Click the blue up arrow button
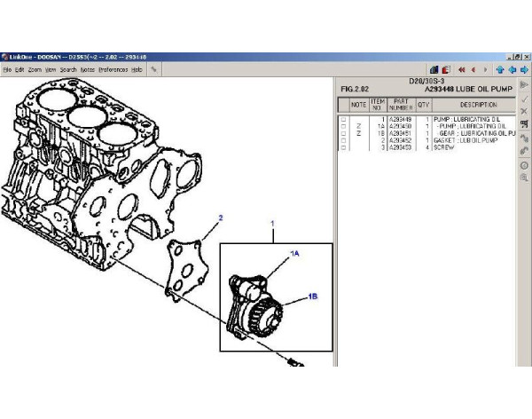Image resolution: width=532 pixels, height=419 pixels. (x=500, y=69)
